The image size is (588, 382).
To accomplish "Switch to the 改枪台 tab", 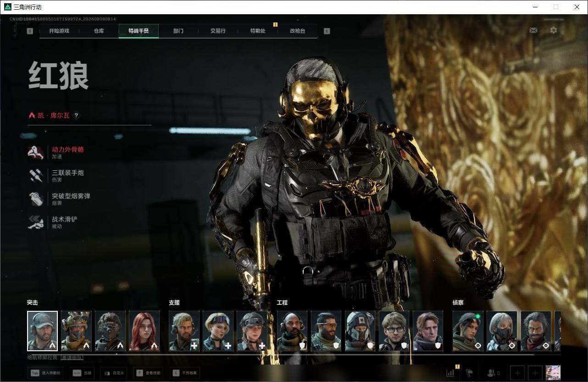I will tap(297, 31).
